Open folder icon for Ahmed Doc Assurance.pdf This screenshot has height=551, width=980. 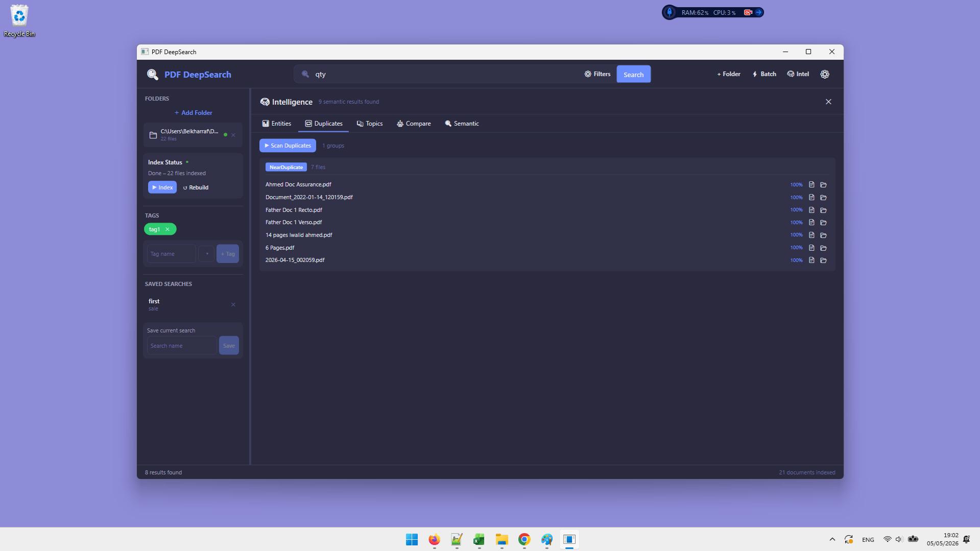(x=823, y=185)
